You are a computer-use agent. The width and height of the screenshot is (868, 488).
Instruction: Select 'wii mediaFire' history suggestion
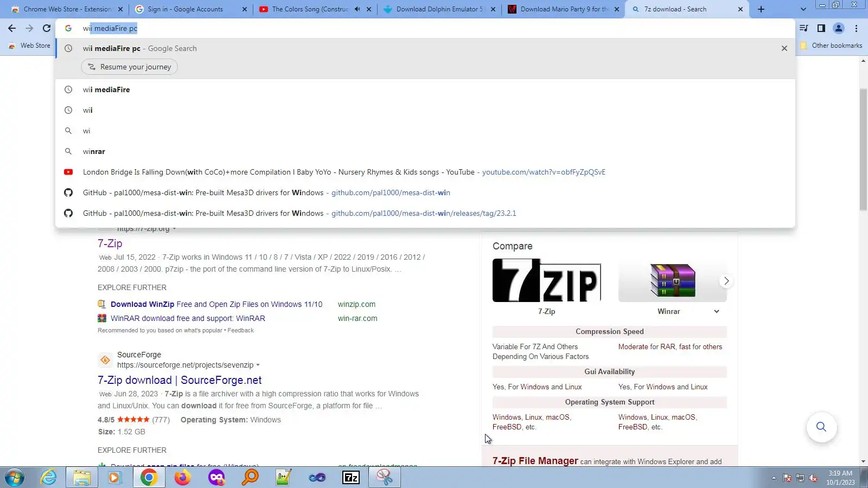(425, 89)
